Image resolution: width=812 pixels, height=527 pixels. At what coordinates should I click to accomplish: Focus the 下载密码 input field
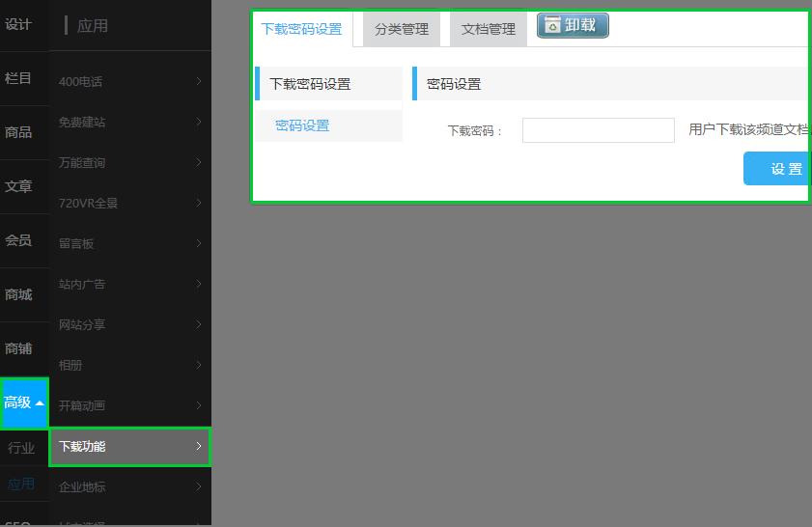point(598,130)
